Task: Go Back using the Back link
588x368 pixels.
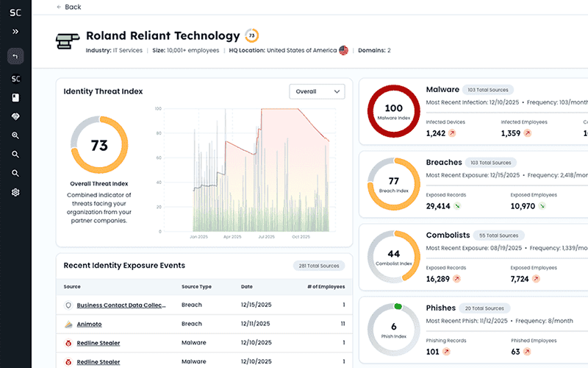Action: (73, 7)
